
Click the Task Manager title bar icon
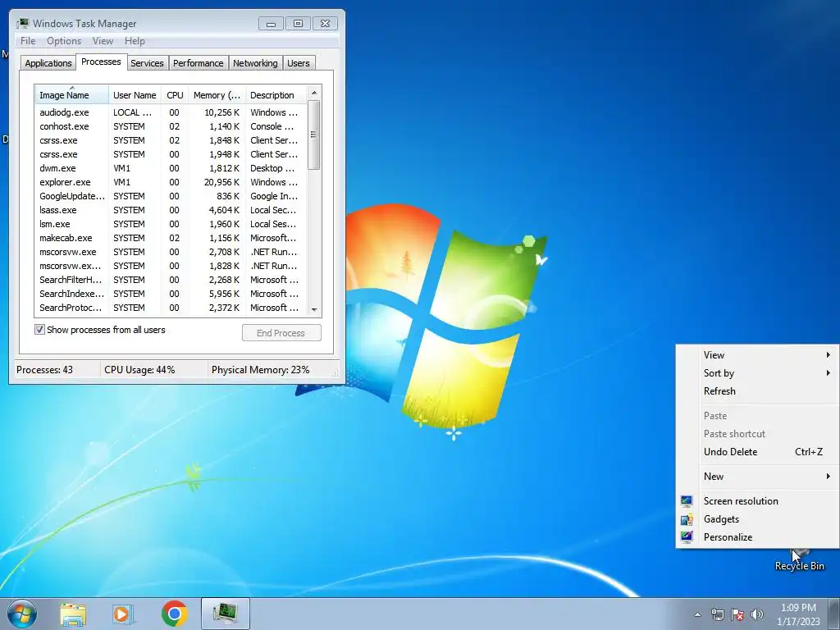click(x=22, y=23)
